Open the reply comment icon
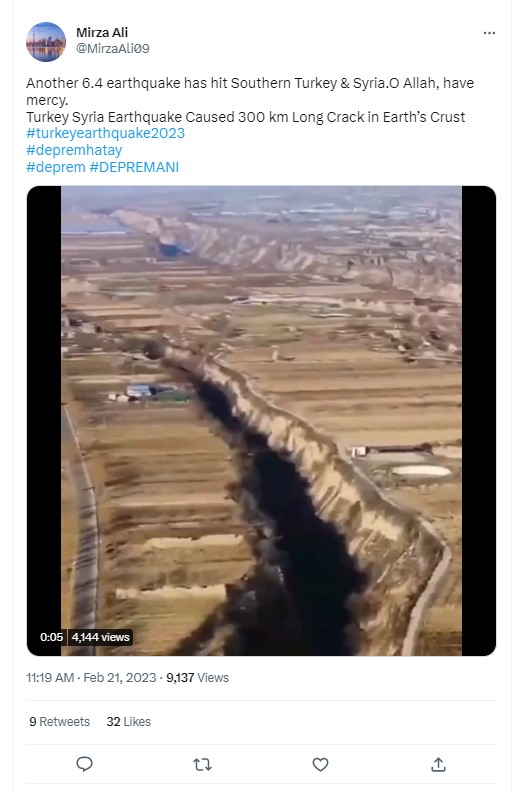The image size is (526, 792). (x=84, y=764)
